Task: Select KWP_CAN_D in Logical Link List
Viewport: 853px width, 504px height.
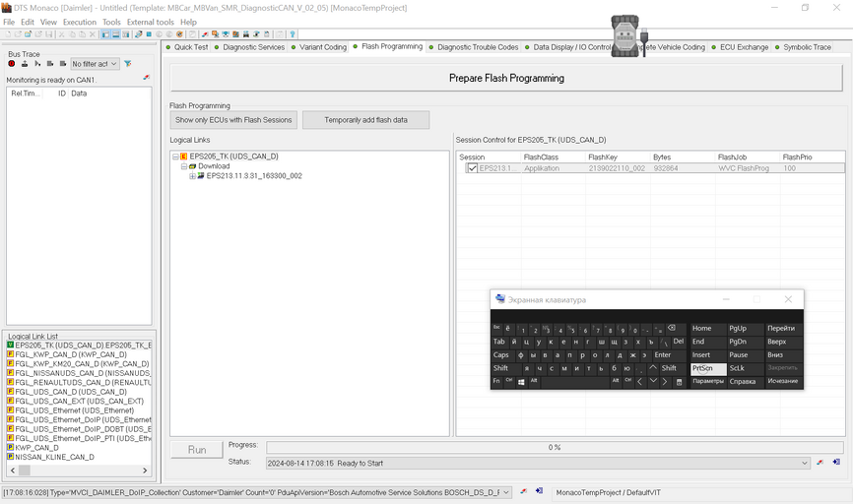Action: [x=36, y=448]
